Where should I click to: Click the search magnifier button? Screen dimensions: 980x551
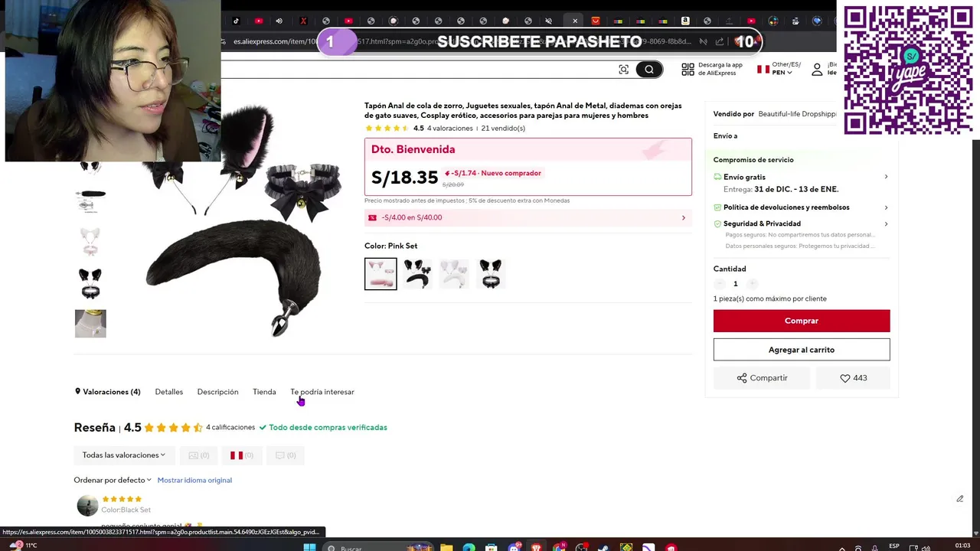[648, 70]
